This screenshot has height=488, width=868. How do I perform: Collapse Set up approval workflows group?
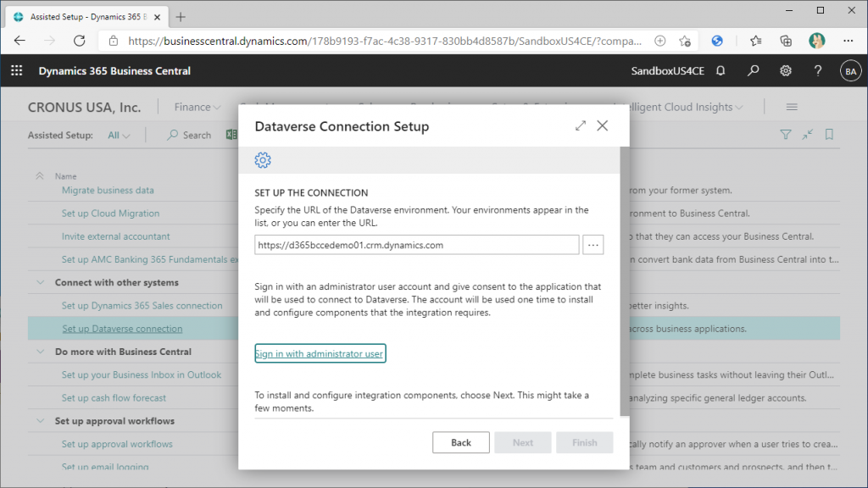coord(41,420)
